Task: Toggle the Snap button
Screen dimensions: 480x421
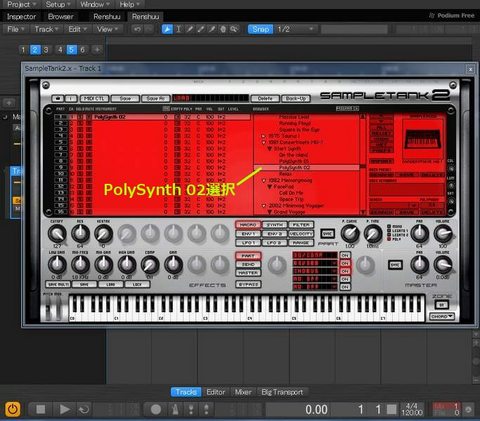Action: coord(260,29)
